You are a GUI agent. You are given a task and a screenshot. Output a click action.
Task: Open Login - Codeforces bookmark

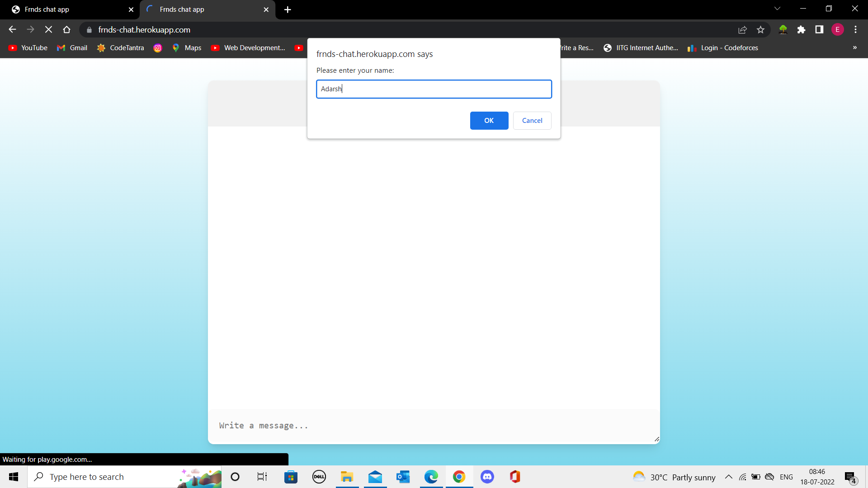(723, 48)
